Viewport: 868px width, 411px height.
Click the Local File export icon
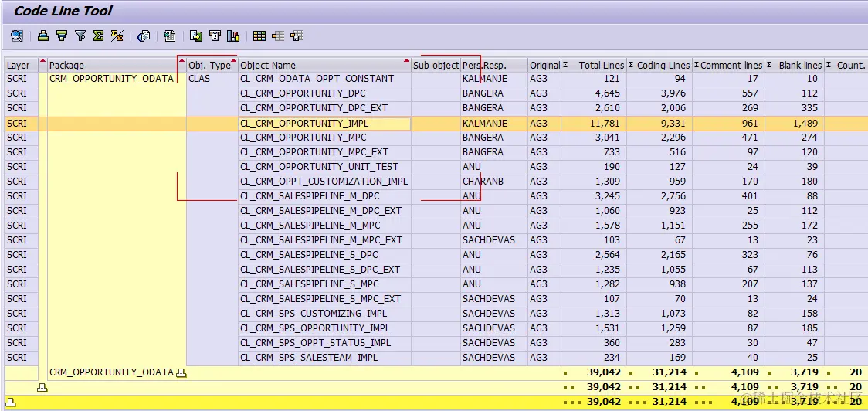pos(196,36)
